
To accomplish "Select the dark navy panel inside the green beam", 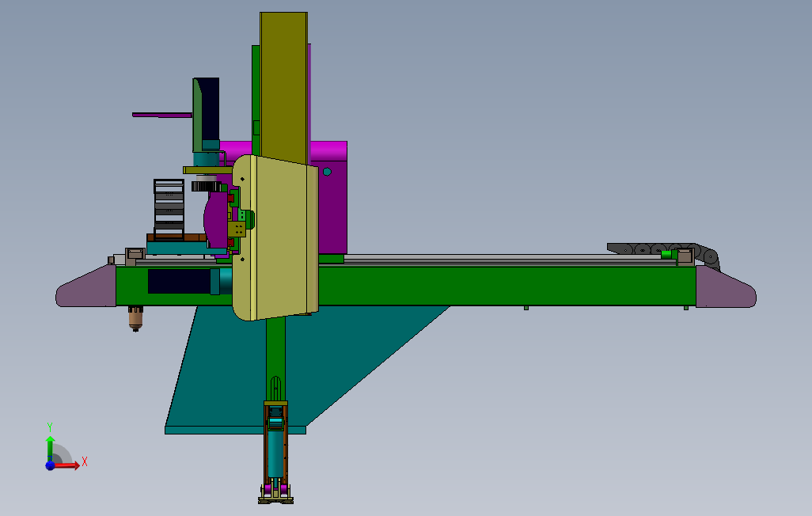I will (180, 281).
